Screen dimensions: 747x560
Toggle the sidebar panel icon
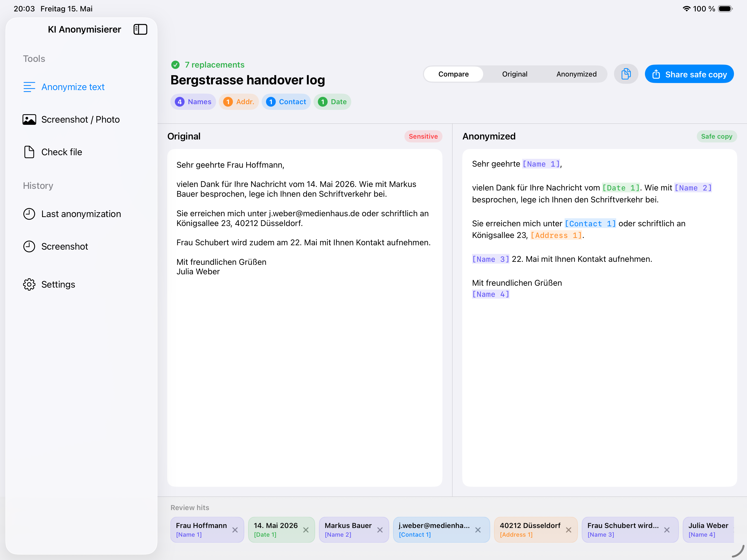coord(140,29)
